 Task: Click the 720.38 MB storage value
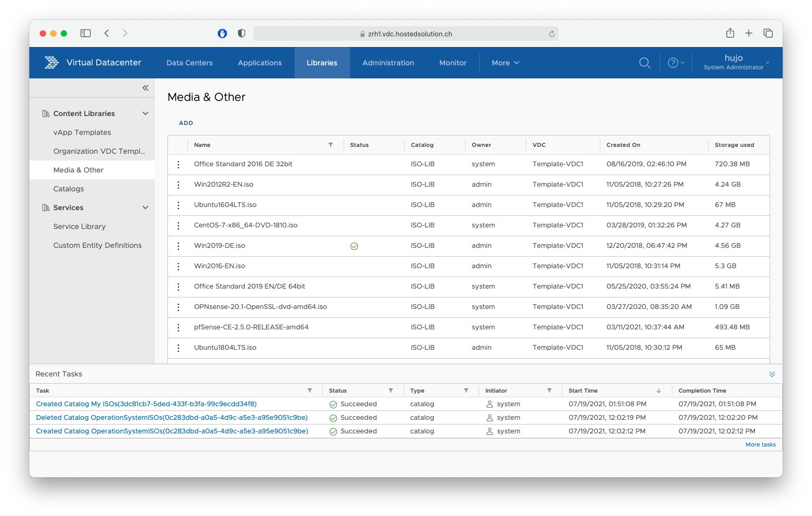coord(732,164)
